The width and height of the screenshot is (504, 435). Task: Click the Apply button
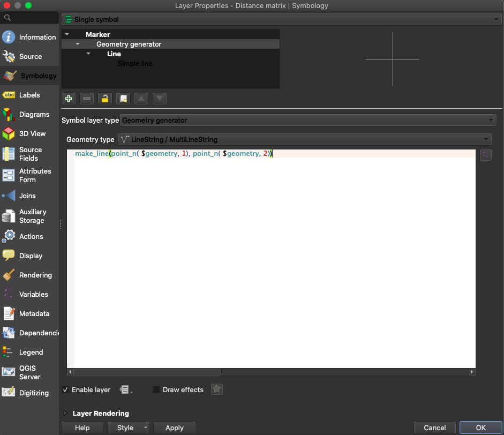tap(174, 427)
